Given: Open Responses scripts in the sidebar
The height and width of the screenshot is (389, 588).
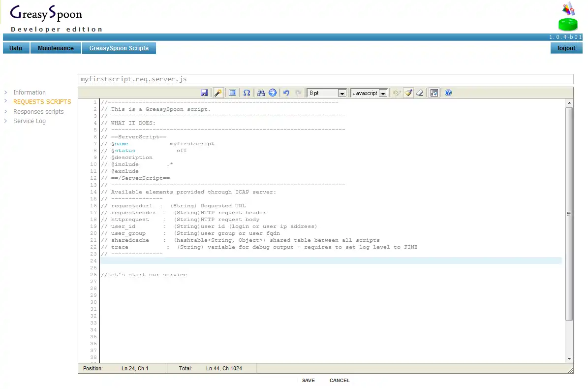Looking at the screenshot, I should pos(38,111).
